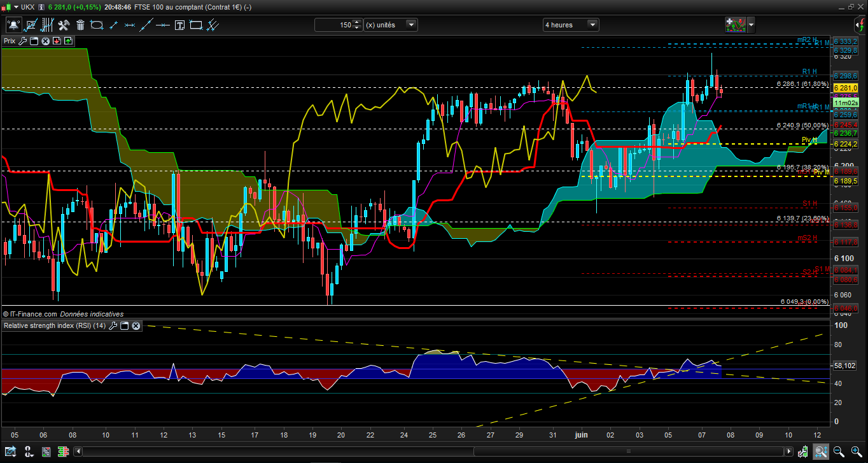Open Prix panel wrench settings
This screenshot has width=868, height=463.
pos(23,41)
